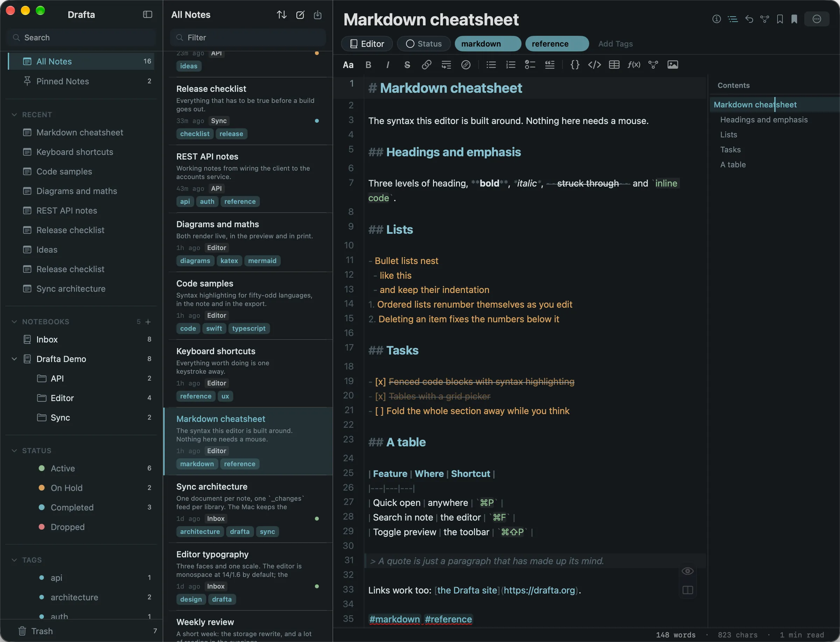Collapse the Drafta Demo notebook
Screen dimensions: 840x642
click(14, 359)
